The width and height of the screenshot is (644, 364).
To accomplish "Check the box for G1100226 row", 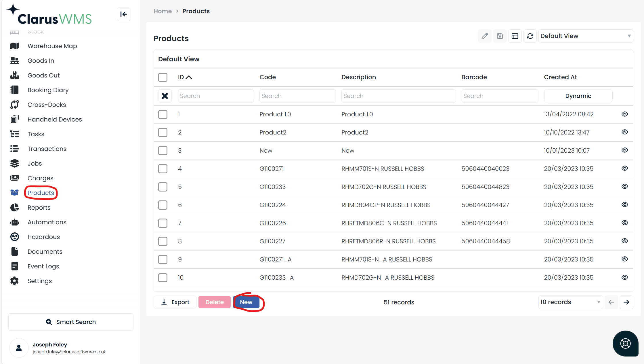I will (163, 223).
